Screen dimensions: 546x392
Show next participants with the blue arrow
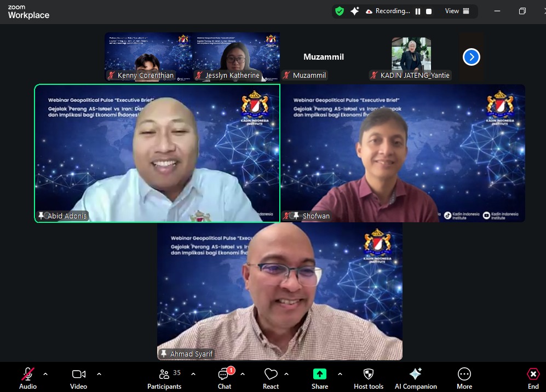tap(472, 57)
